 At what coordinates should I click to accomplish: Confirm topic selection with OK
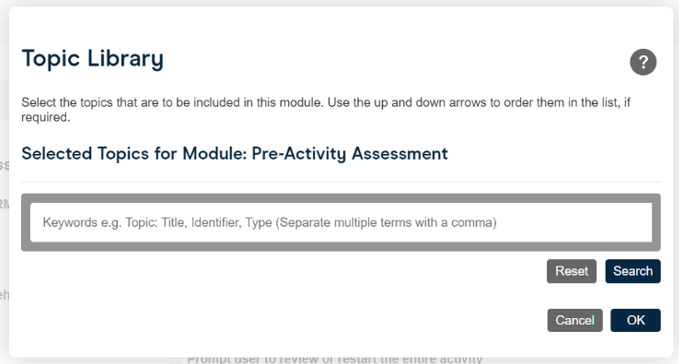[x=636, y=320]
